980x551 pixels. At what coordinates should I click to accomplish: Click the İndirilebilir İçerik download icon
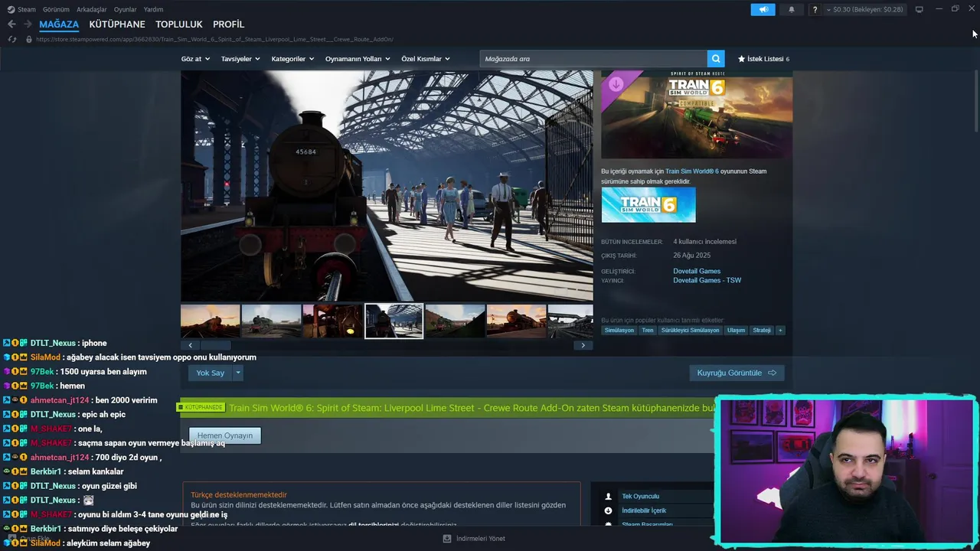tap(609, 510)
